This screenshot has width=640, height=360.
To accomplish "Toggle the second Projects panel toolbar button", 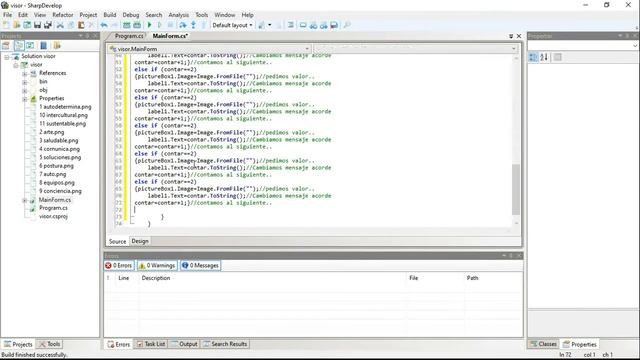I will [x=19, y=46].
